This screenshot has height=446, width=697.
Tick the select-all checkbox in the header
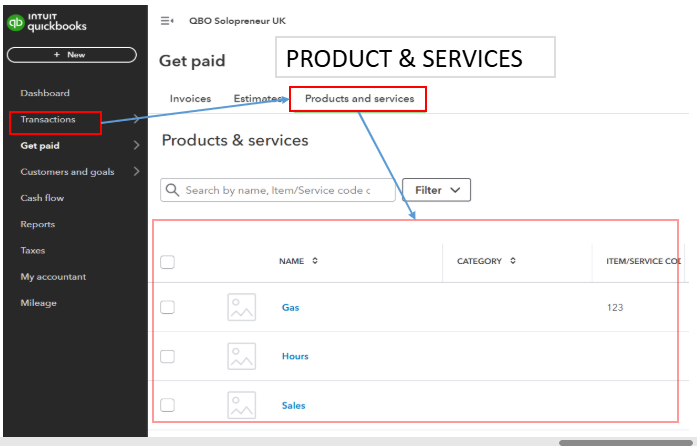point(168,262)
